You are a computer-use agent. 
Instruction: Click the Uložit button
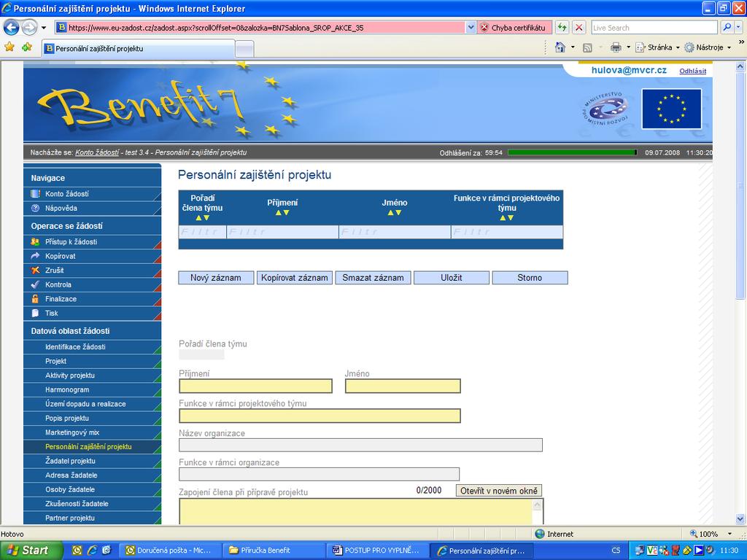coord(451,278)
